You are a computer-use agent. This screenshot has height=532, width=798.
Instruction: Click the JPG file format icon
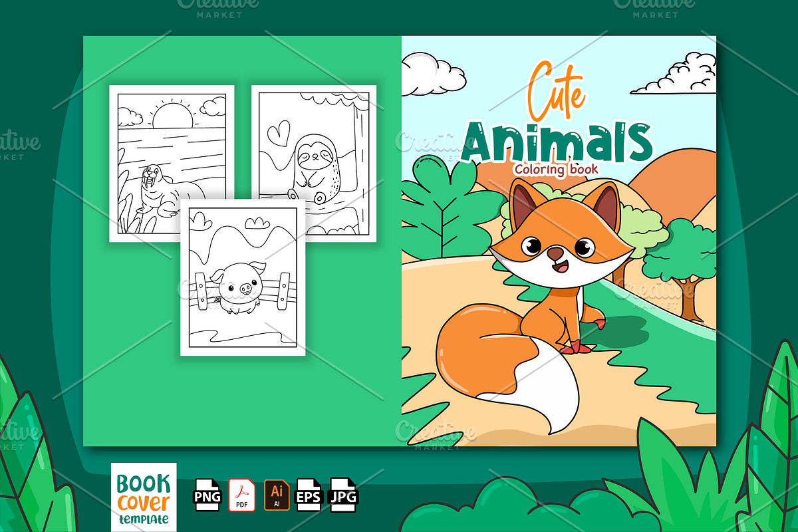pyautogui.click(x=344, y=495)
